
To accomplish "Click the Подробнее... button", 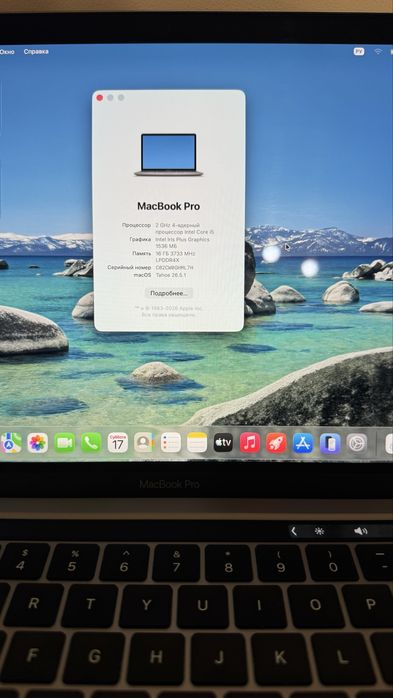I will pos(169,293).
